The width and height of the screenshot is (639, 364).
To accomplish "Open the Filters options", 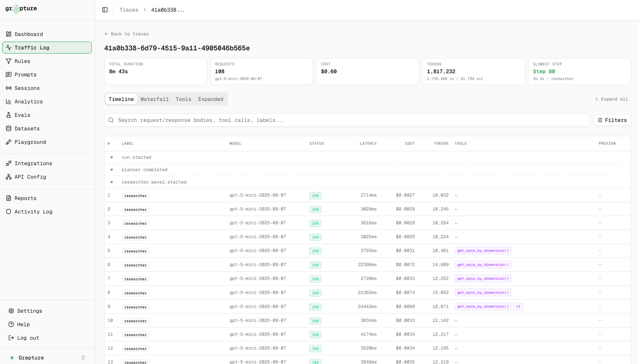I will (x=612, y=120).
